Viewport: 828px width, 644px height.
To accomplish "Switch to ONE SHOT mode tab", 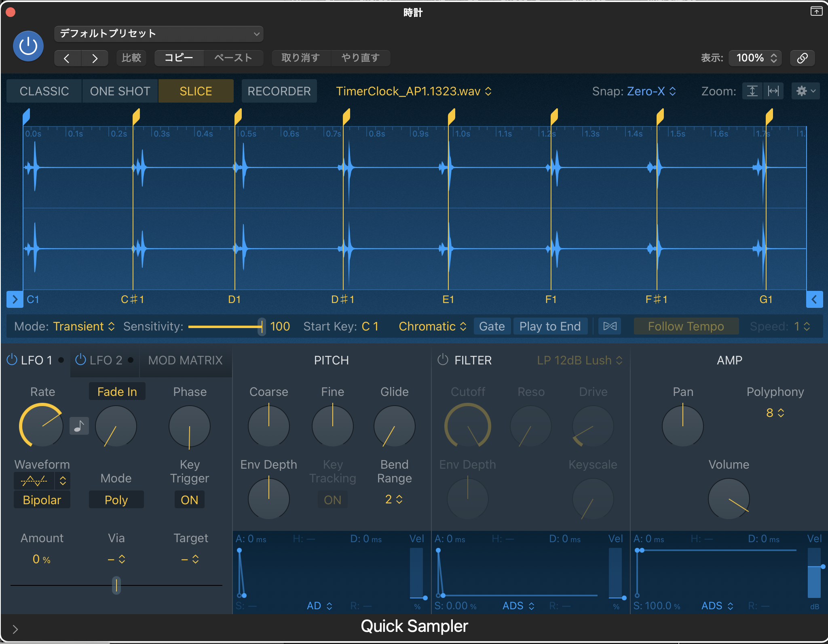I will coord(120,91).
